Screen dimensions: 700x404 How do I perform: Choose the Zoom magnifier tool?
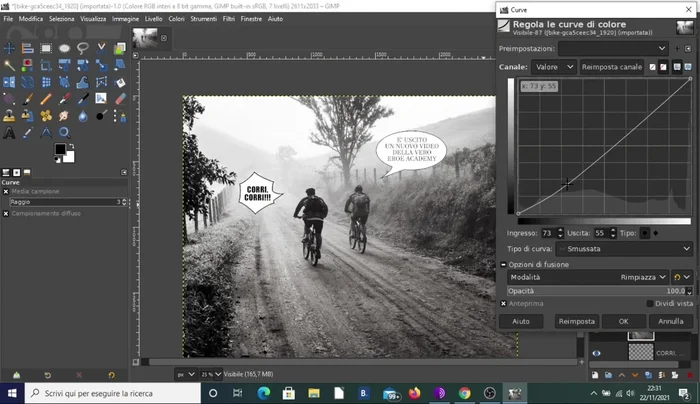click(x=64, y=132)
